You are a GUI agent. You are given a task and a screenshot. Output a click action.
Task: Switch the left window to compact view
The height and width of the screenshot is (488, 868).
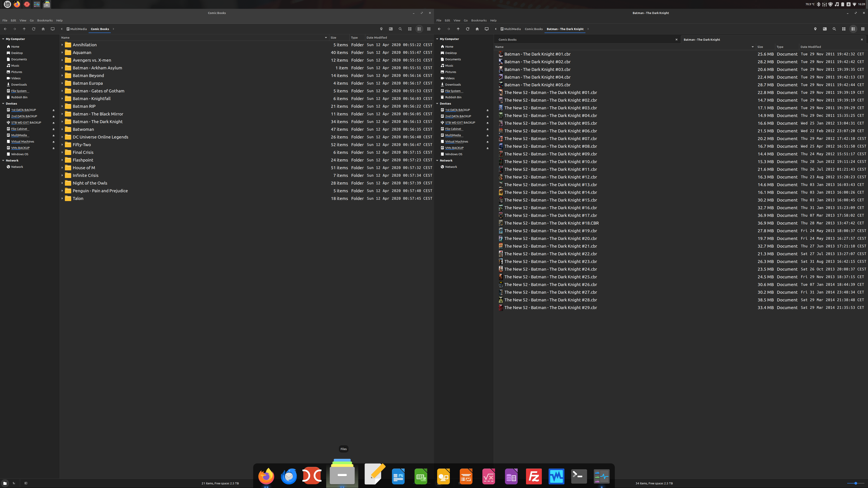click(429, 29)
